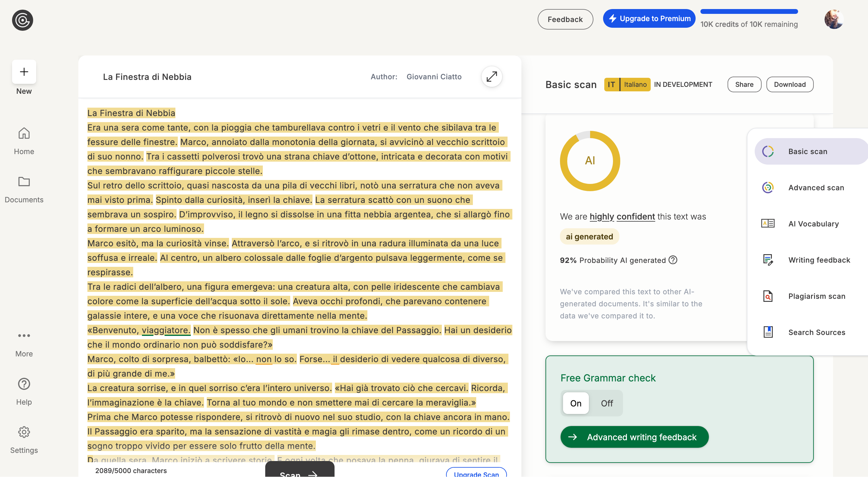
Task: Select AI Vocabulary menu item
Action: tap(811, 224)
